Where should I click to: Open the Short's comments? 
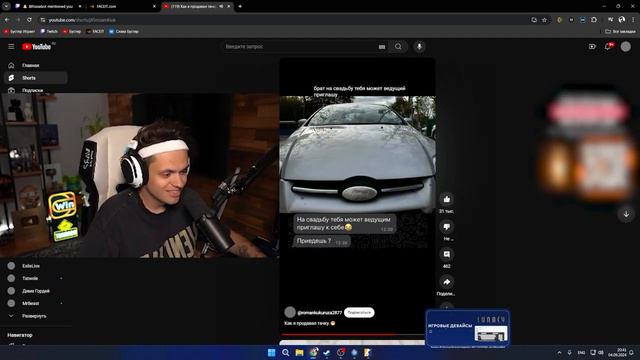[447, 254]
